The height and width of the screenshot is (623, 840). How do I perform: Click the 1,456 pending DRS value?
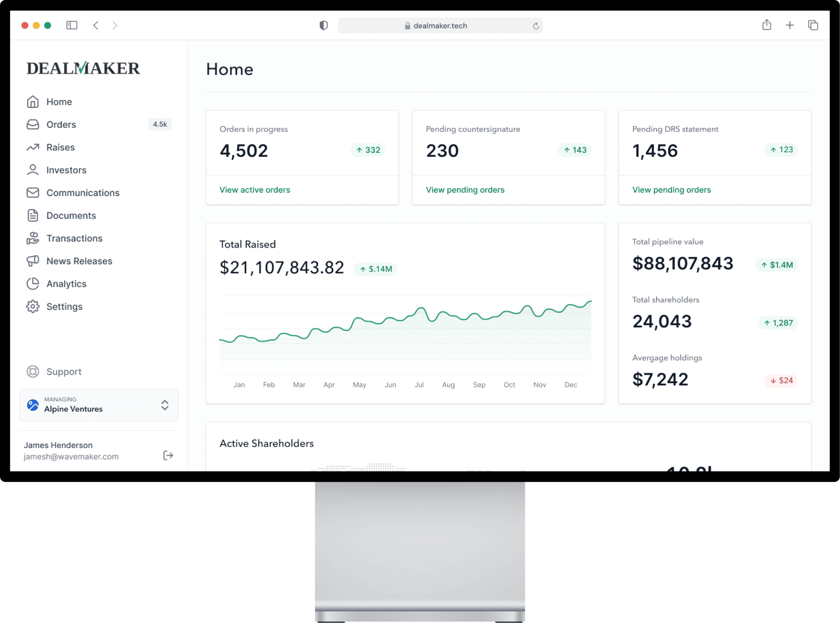point(655,151)
